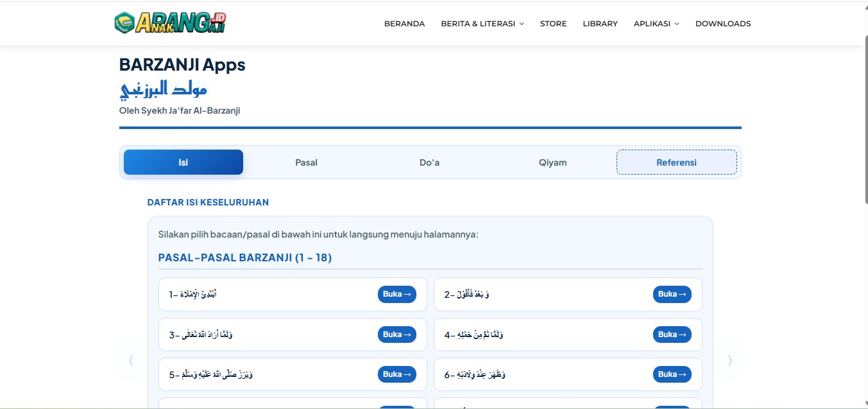Click the AnakNgaji.id logo

tap(170, 22)
